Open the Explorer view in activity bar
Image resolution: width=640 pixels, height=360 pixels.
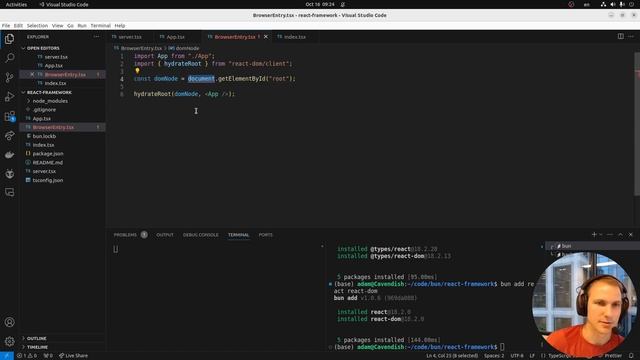[9, 39]
